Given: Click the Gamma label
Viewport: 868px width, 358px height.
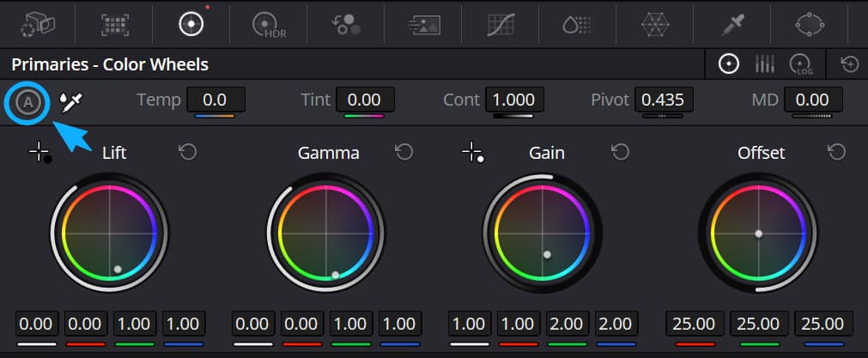Looking at the screenshot, I should pos(329,153).
